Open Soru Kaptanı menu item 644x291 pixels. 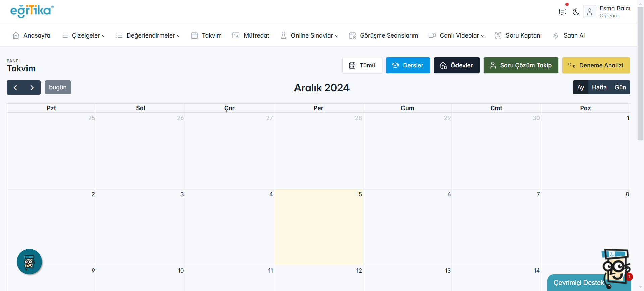point(518,35)
